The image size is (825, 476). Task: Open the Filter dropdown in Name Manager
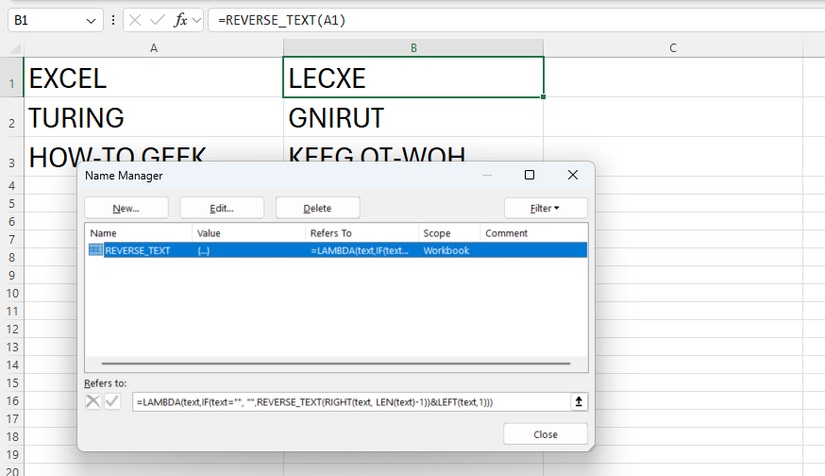click(x=546, y=208)
